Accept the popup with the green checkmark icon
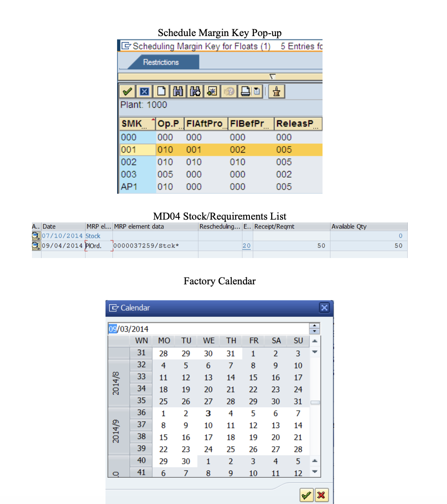The width and height of the screenshot is (447, 504). click(x=127, y=91)
